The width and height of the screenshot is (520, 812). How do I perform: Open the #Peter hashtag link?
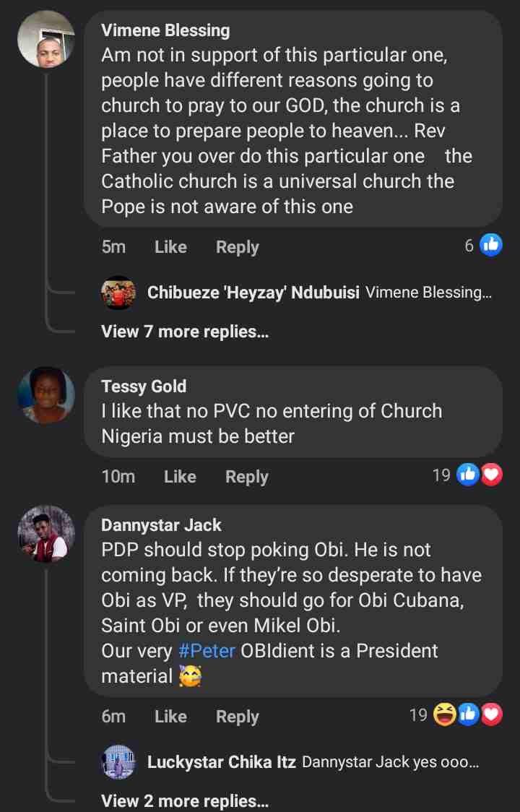click(207, 650)
